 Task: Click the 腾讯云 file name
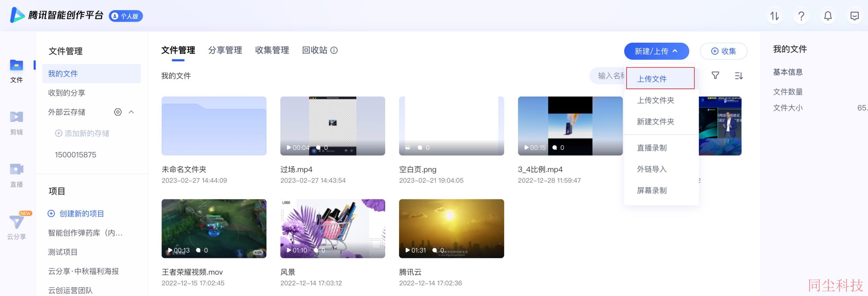pos(410,272)
